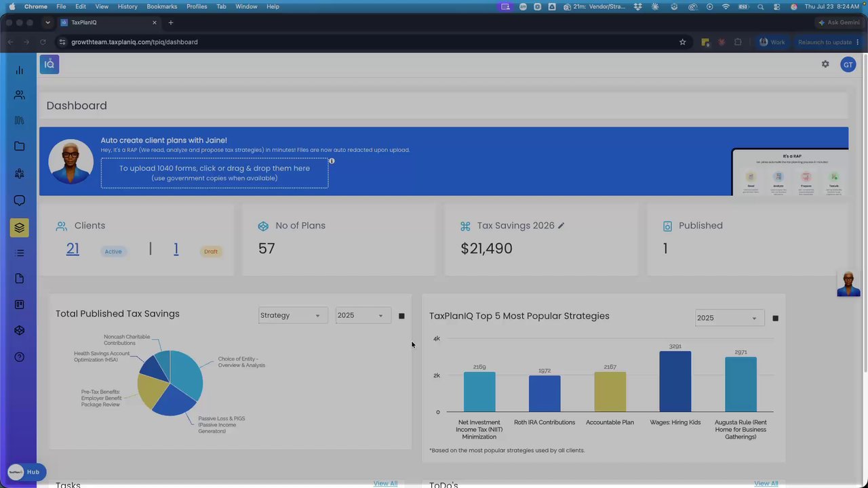Edit Tax Savings 2026 with pencil icon
The height and width of the screenshot is (488, 868).
(561, 226)
